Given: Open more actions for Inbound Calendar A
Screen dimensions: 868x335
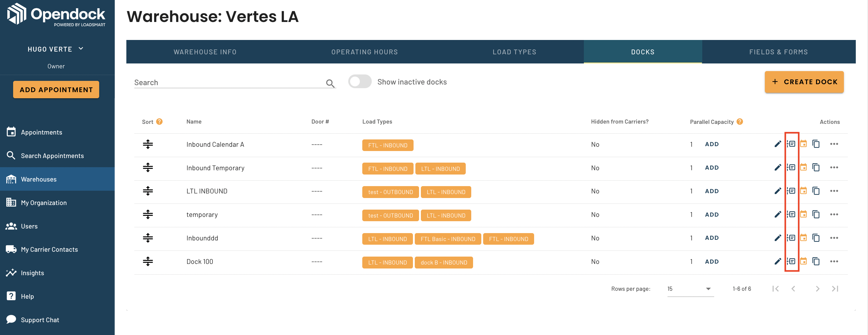Looking at the screenshot, I should (834, 144).
